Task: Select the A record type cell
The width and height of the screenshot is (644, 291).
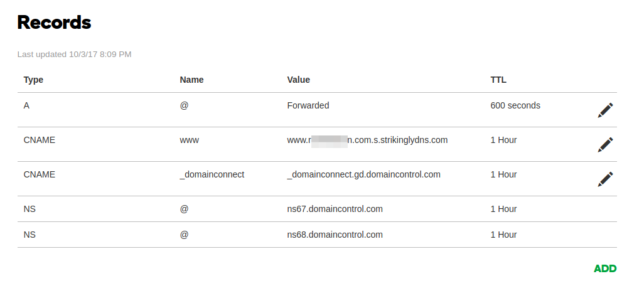Action: click(26, 105)
